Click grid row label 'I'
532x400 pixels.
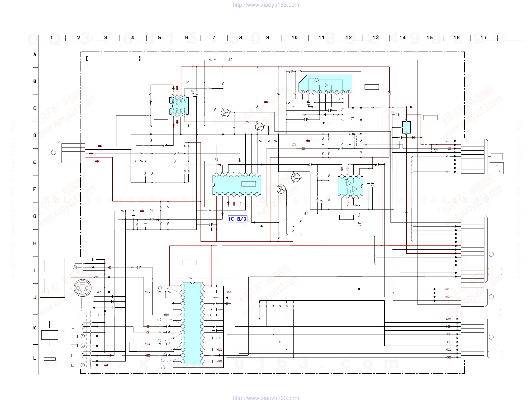tap(35, 270)
